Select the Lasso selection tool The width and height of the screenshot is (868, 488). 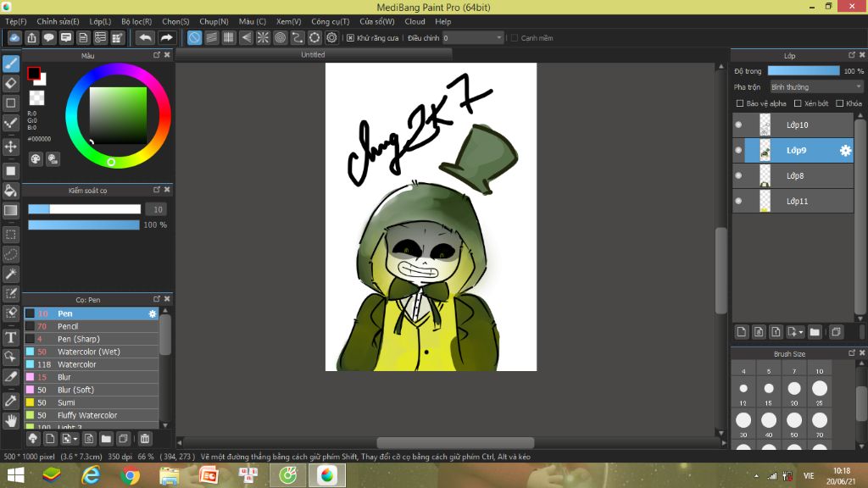[10, 254]
